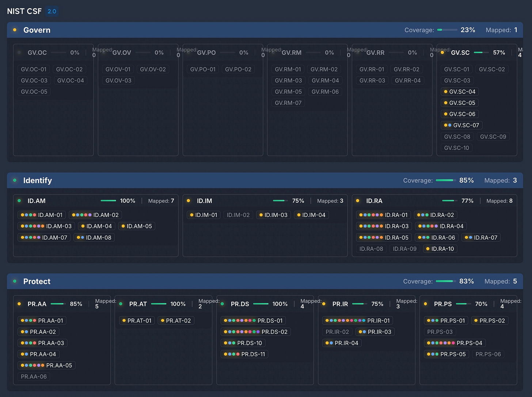The height and width of the screenshot is (397, 532).
Task: Click the Govern yellow status dot
Action: pyautogui.click(x=15, y=30)
